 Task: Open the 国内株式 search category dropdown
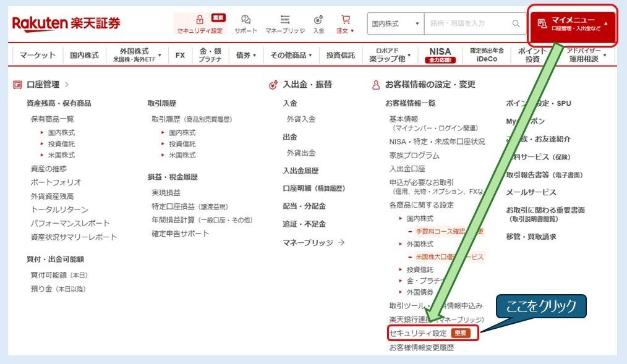396,23
